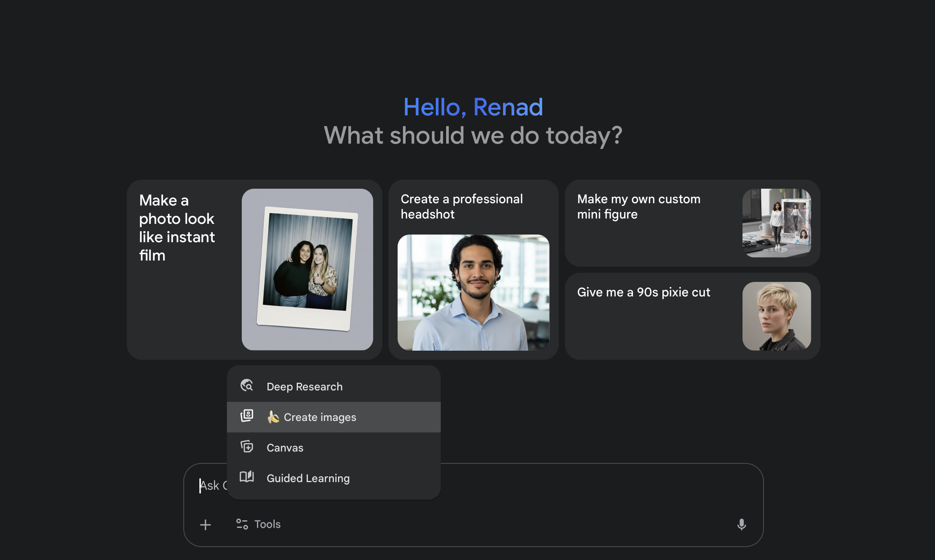Select the 90s pixie cut suggestion
The image size is (935, 560).
pos(643,292)
